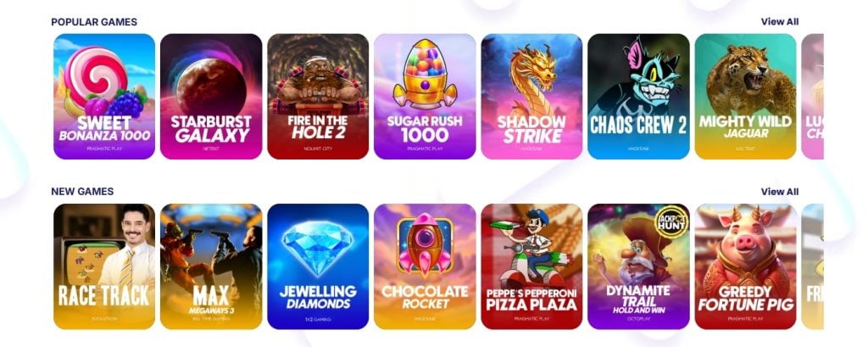
Task: Open Peppe's Pepperoni Pizza Plaza game
Action: click(x=531, y=266)
